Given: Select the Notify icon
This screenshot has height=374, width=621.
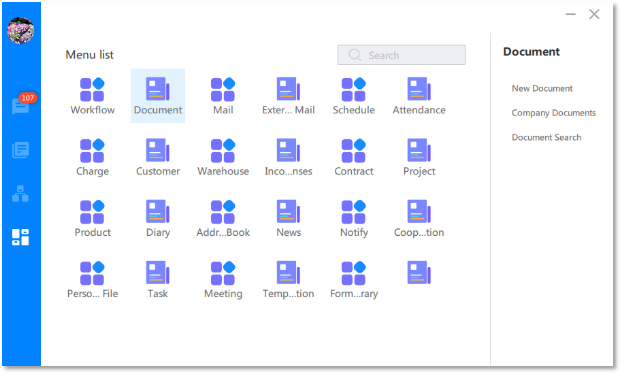Looking at the screenshot, I should click(354, 212).
